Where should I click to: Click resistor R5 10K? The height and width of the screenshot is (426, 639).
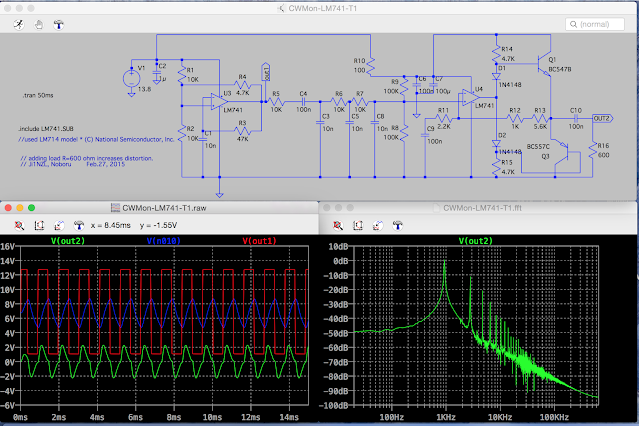[x=276, y=102]
